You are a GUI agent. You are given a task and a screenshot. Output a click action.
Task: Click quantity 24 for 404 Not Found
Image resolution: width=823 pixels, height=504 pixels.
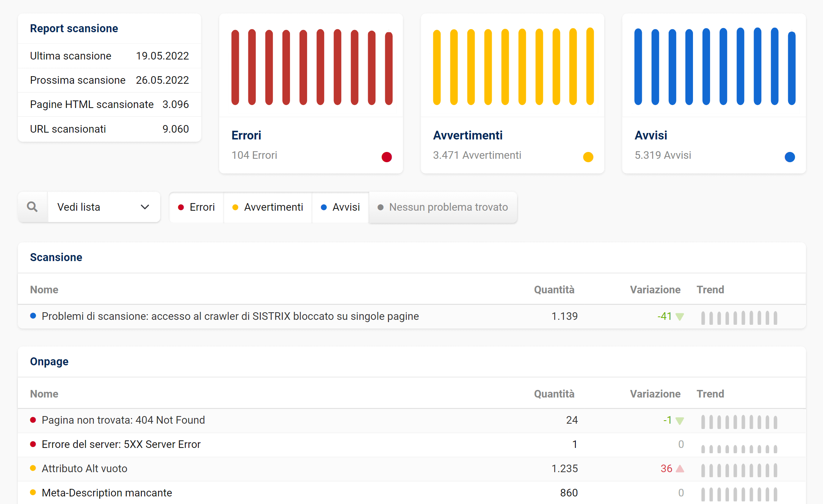tap(572, 420)
